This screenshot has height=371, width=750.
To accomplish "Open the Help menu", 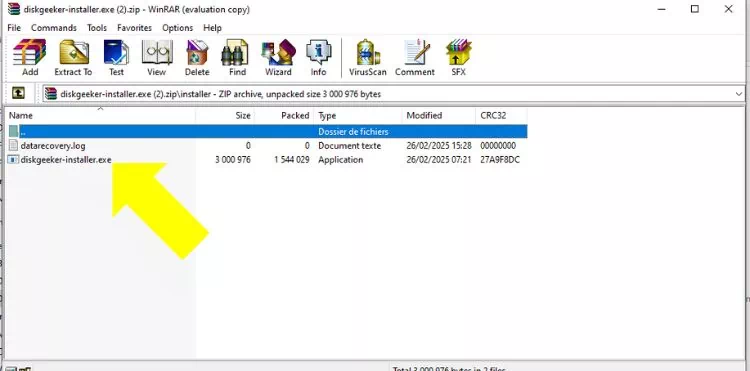I will (212, 28).
